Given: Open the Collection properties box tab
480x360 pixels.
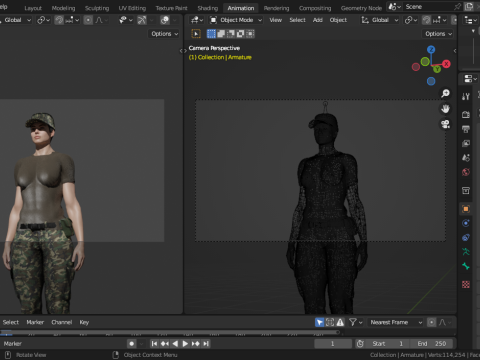Looking at the screenshot, I should click(466, 190).
